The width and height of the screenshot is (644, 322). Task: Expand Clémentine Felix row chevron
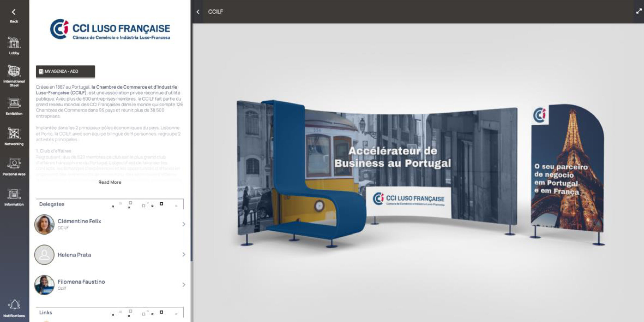(184, 224)
